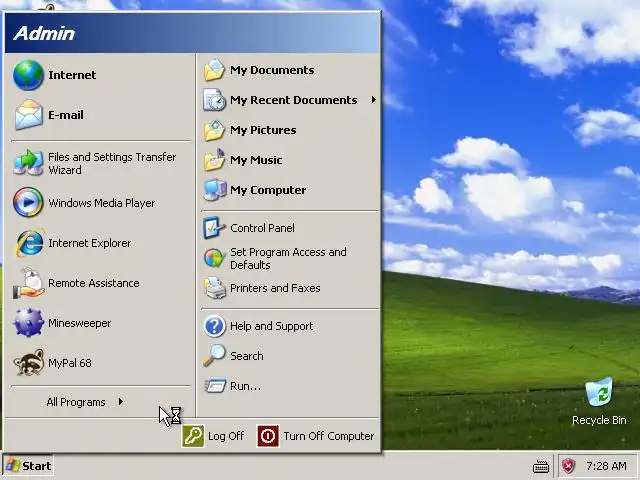Launch Windows Media Player from its icon
The width and height of the screenshot is (640, 480).
pyautogui.click(x=28, y=202)
